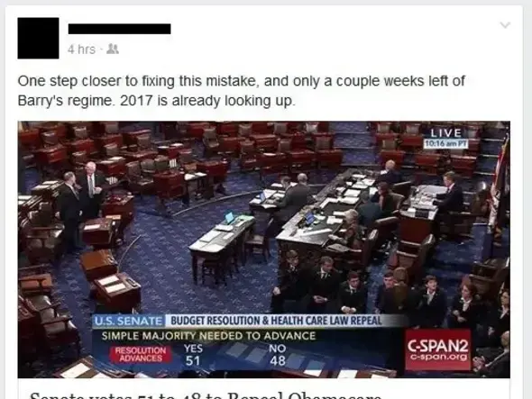Click the YES 51 vote count
This screenshot has height=399, width=532.
coord(193,355)
